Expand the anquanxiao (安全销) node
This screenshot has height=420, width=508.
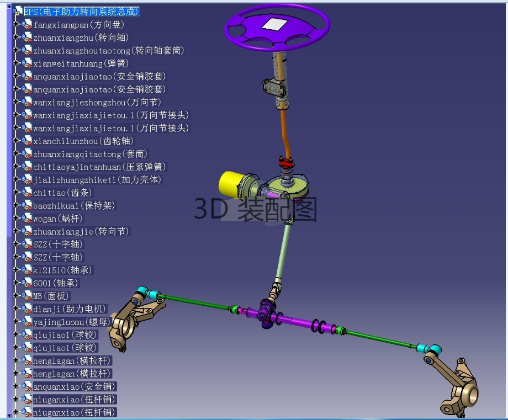coord(15,386)
